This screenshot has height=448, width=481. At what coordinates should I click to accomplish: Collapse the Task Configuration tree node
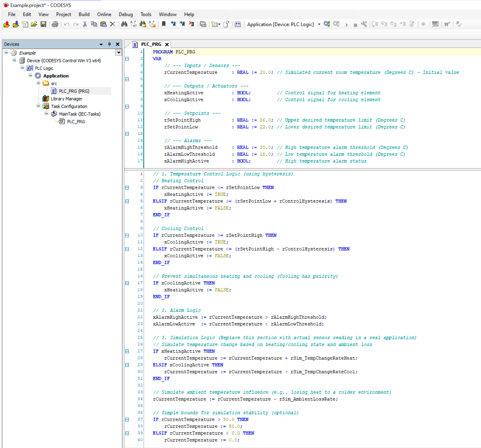click(38, 106)
